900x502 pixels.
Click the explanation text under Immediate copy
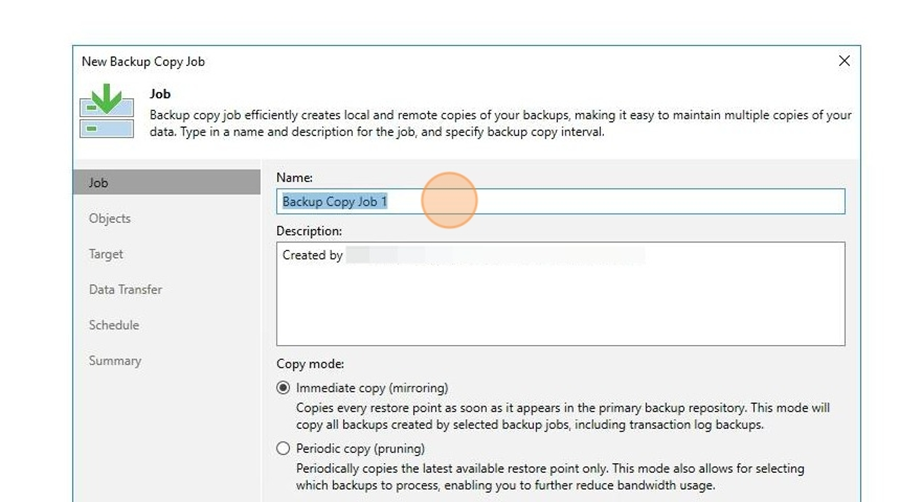(562, 417)
